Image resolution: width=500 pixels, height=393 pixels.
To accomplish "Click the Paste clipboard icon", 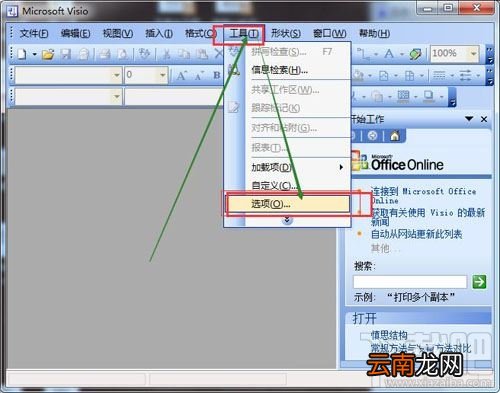I will click(202, 54).
